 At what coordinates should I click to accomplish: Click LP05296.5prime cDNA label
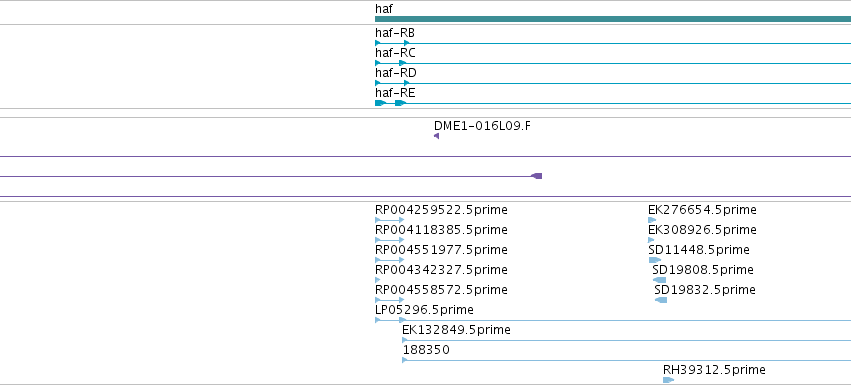coord(424,310)
